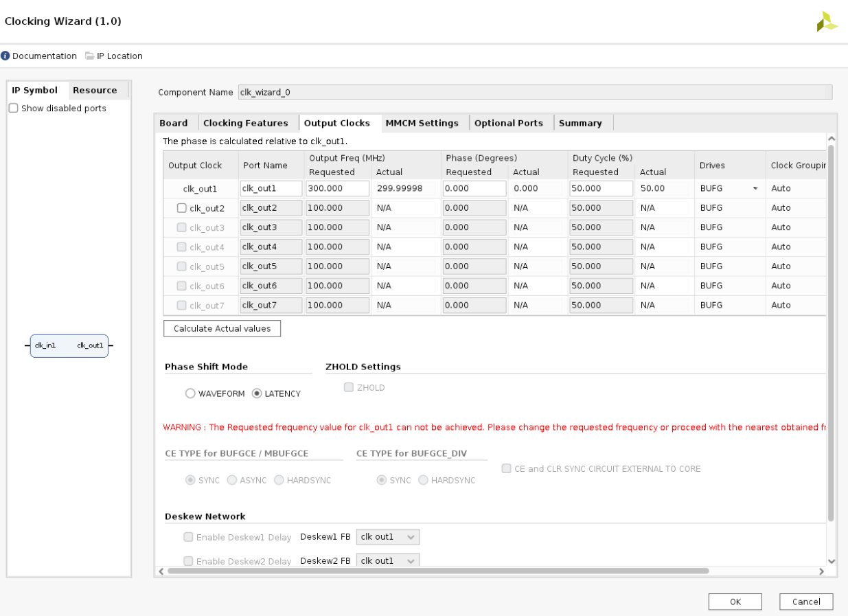Open the Clocking Features tab

click(x=245, y=123)
